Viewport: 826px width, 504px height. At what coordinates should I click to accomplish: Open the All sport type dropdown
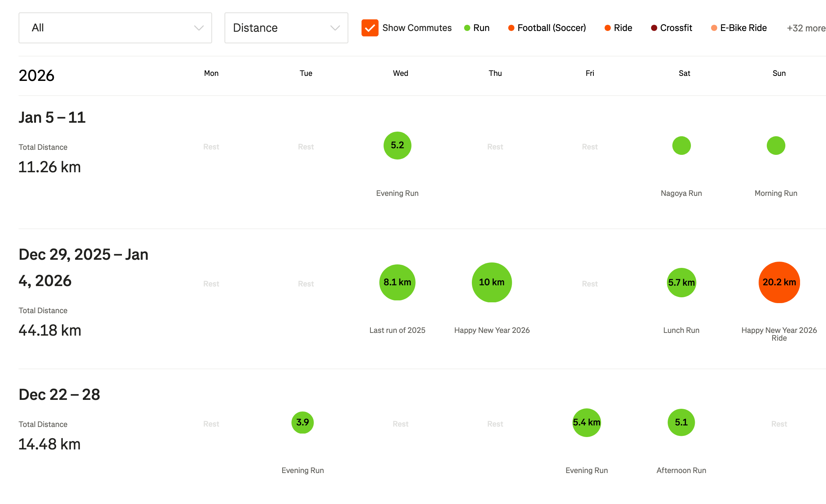[x=115, y=28]
